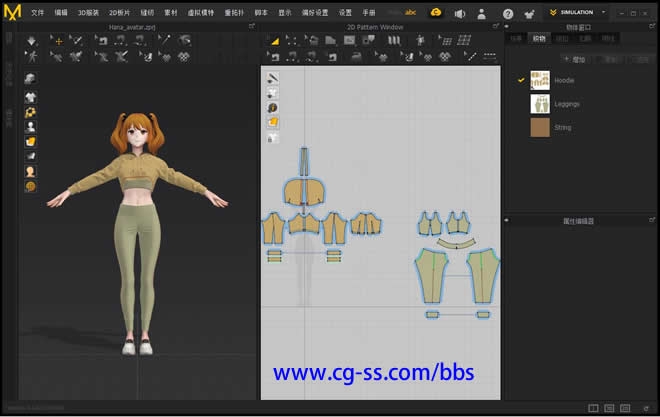Select the yellow crosshair select/move tool

(57, 41)
